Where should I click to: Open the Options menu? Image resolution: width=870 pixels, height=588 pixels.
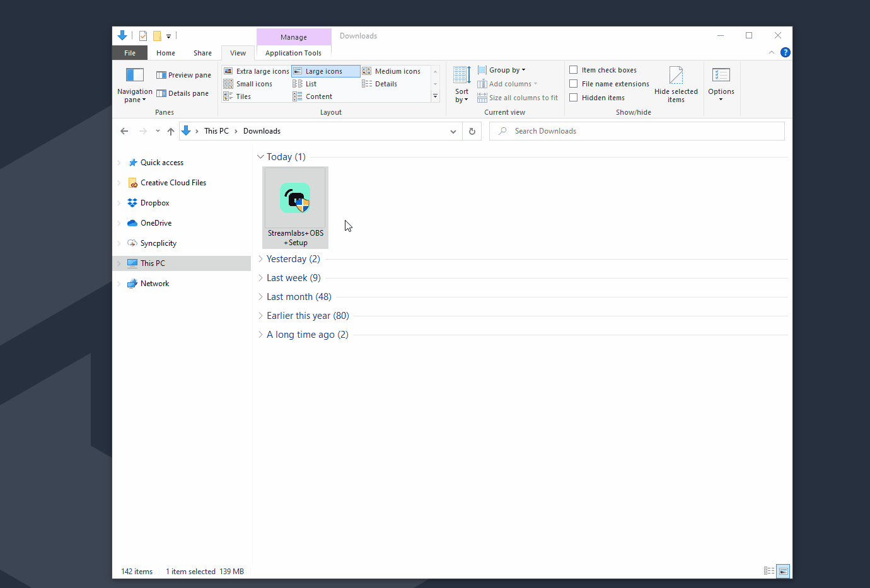pyautogui.click(x=721, y=84)
